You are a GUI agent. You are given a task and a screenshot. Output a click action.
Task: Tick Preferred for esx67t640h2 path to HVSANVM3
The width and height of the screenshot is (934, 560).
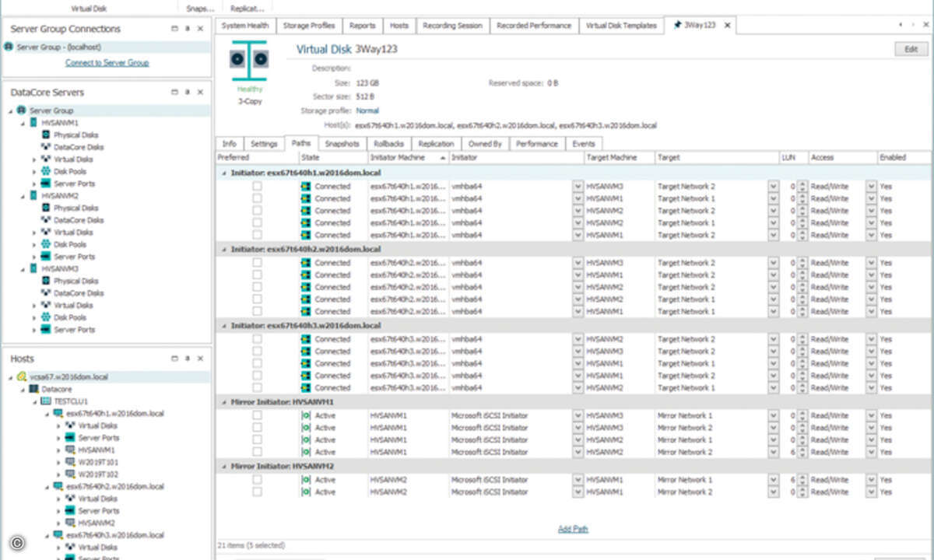tap(257, 262)
